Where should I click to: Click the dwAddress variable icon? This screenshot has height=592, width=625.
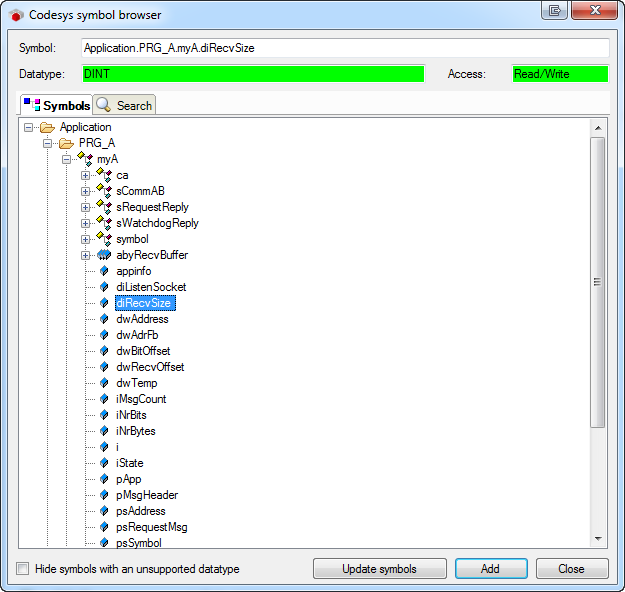[104, 319]
